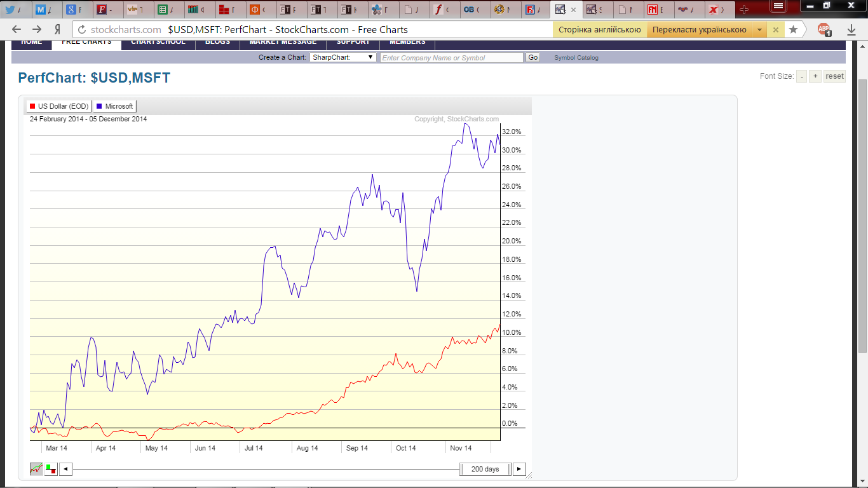Screen dimensions: 868x488
Task: Switch to the green spreadsheet icon tab
Action: pos(166,10)
